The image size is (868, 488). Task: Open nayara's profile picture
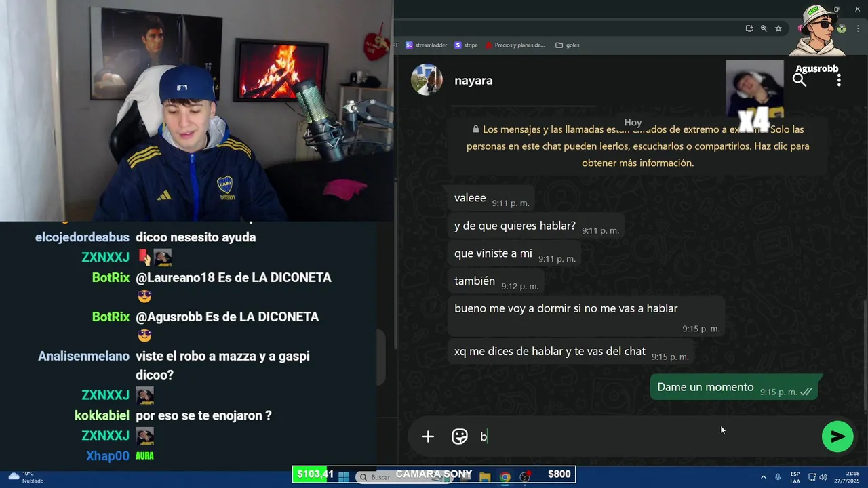point(427,80)
